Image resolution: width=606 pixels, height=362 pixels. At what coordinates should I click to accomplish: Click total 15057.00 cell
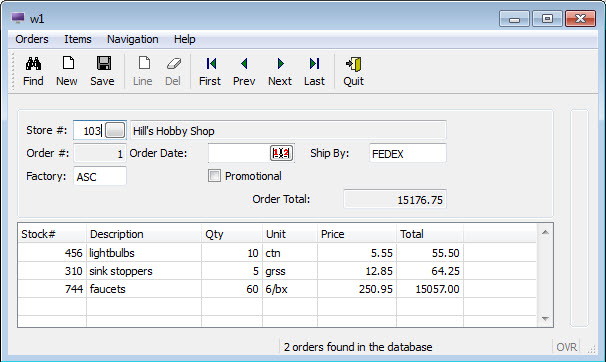(x=430, y=289)
